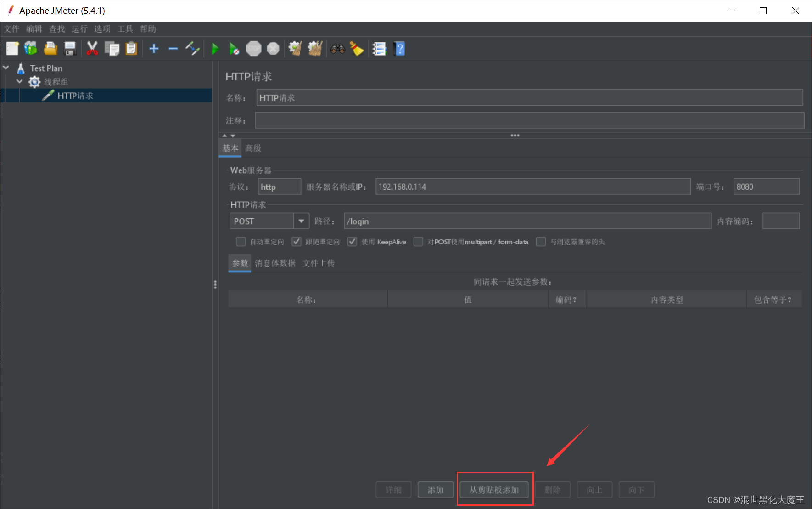The image size is (812, 509).
Task: Click the 添加 button
Action: click(436, 490)
